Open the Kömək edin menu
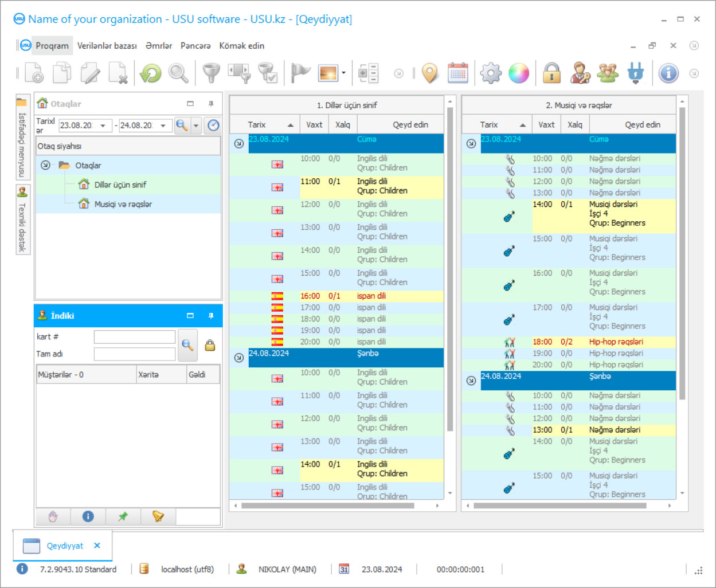 [242, 46]
